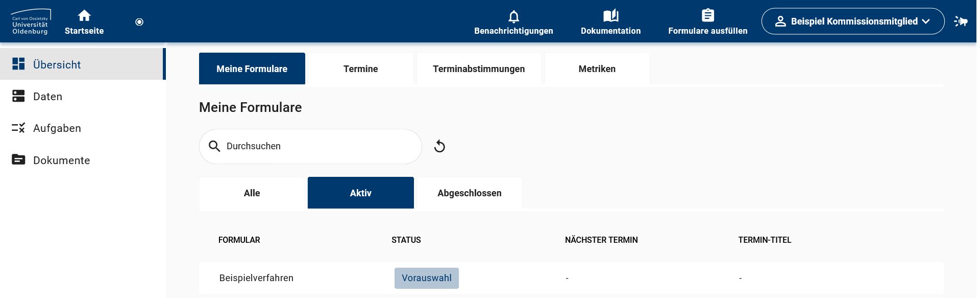Switch to the Termine tab
This screenshot has height=298, width=980.
(x=361, y=68)
